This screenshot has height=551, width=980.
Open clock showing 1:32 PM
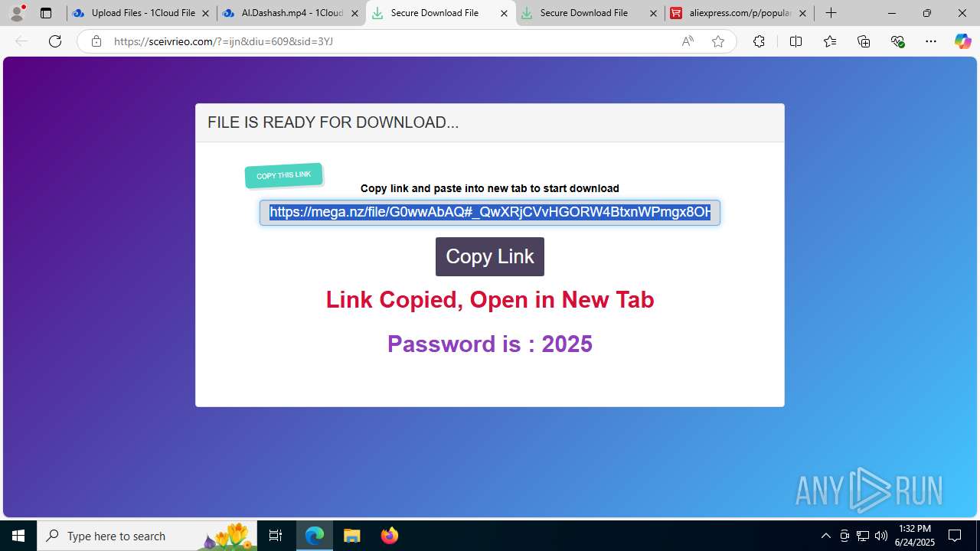point(916,536)
